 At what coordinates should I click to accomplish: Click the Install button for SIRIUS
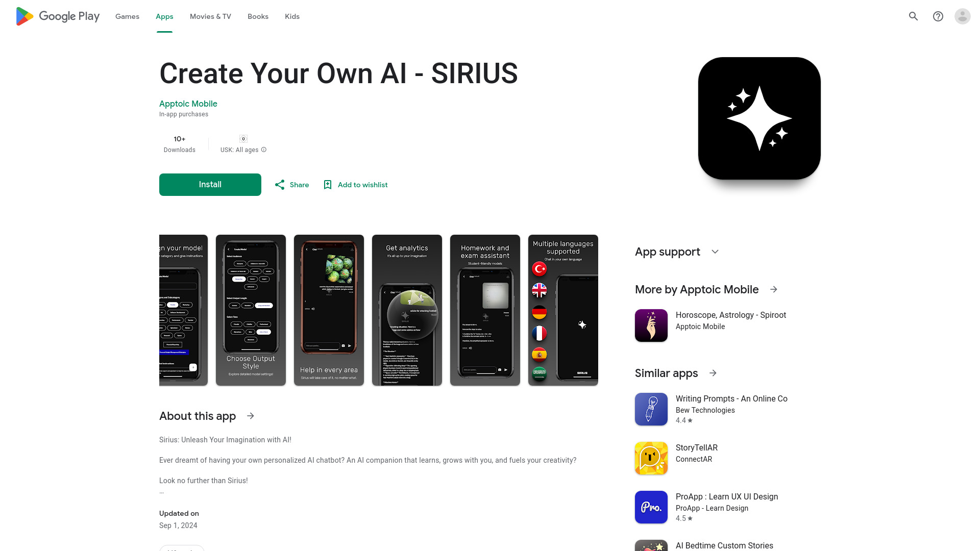[x=210, y=184]
